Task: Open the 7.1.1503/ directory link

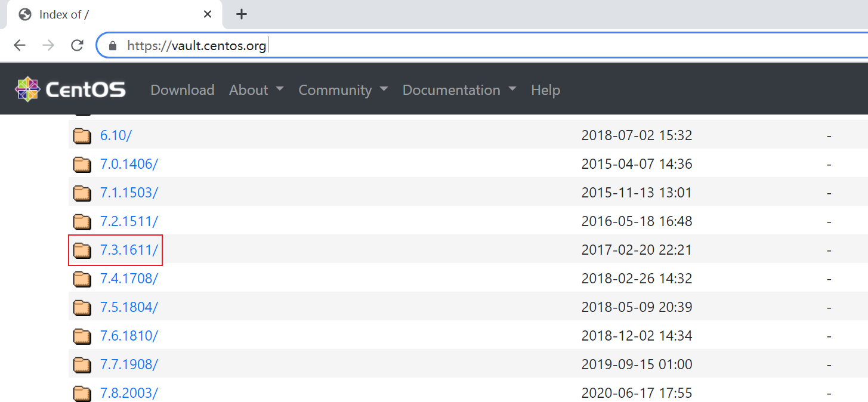Action: (x=129, y=193)
